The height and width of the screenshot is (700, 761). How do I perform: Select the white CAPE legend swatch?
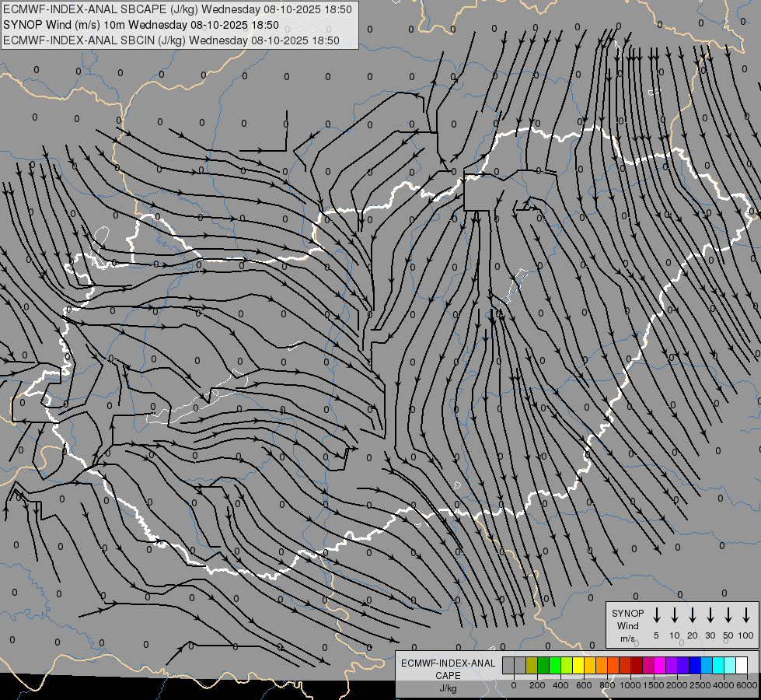742,665
